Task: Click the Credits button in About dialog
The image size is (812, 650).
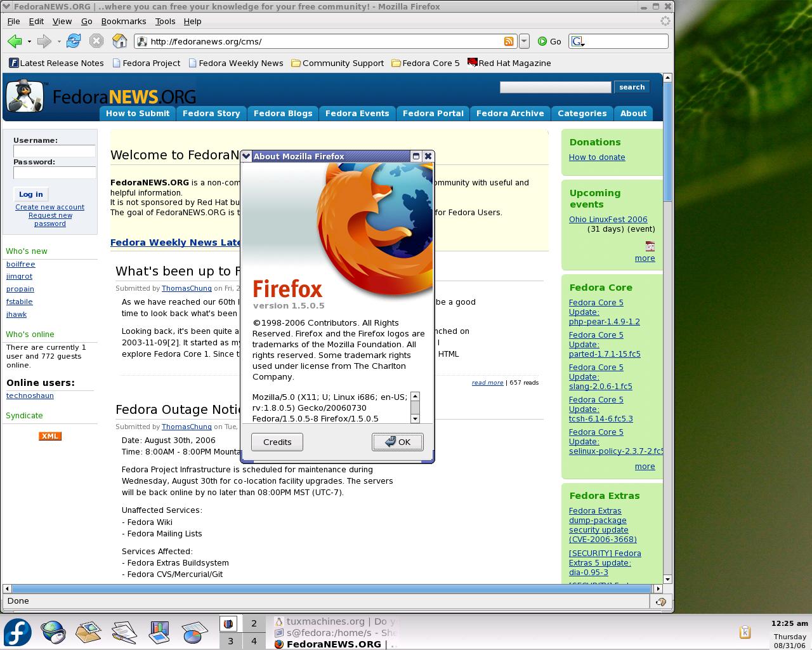Action: click(277, 442)
